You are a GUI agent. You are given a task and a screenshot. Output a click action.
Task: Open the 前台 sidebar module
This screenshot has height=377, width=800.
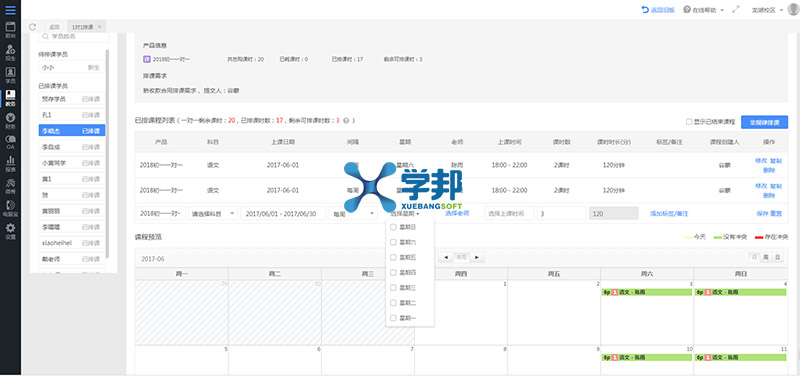(10, 30)
